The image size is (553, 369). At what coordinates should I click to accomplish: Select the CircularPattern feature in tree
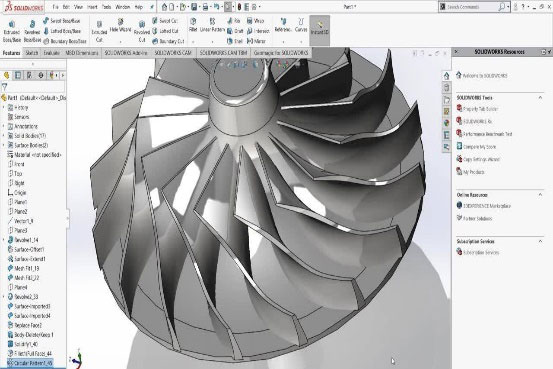pos(30,363)
